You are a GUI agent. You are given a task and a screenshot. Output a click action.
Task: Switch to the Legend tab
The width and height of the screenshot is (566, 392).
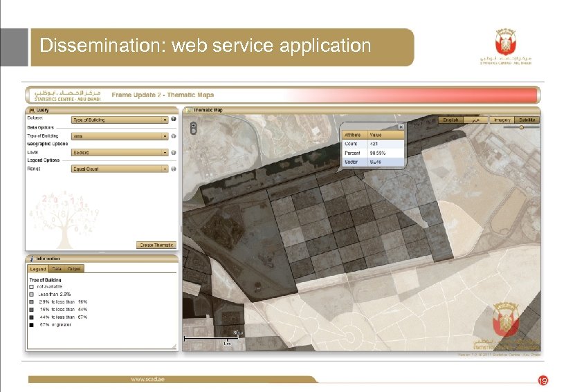click(38, 269)
